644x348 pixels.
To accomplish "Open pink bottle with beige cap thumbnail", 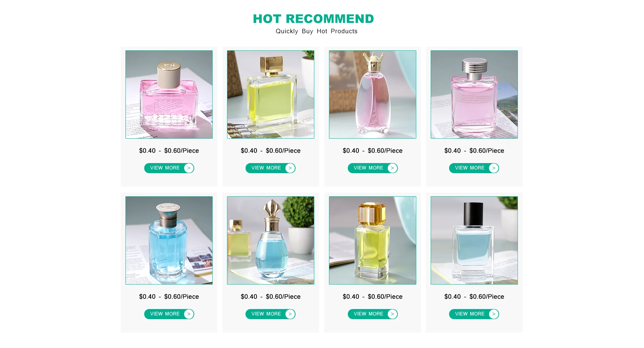I will click(169, 94).
